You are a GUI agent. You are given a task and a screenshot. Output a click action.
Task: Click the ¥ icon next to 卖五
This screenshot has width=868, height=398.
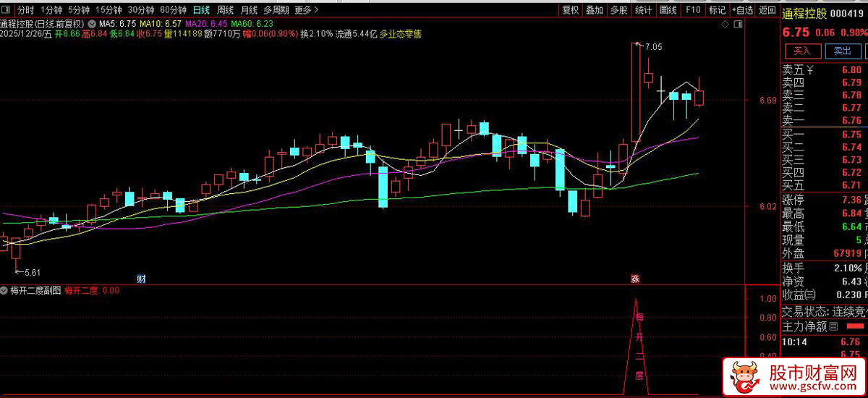(x=810, y=70)
